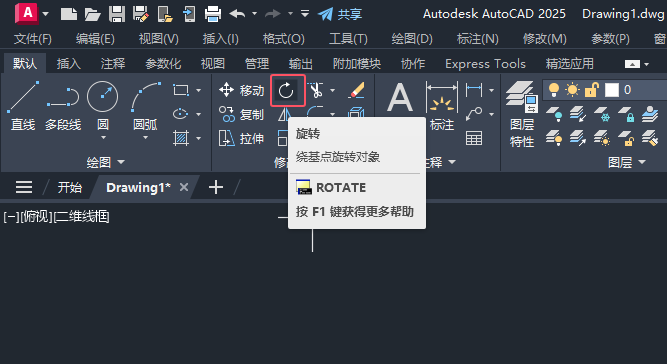The image size is (667, 364).
Task: Click the 共享 share button
Action: tap(340, 14)
